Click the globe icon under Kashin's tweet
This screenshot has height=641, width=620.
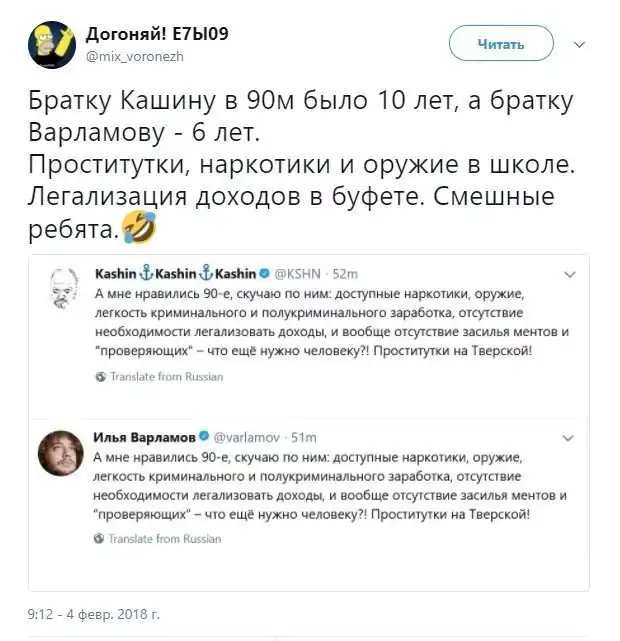100,377
